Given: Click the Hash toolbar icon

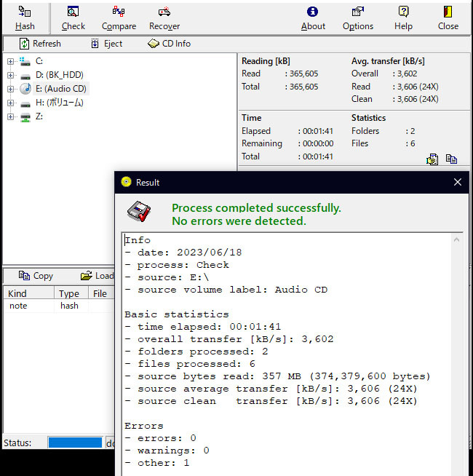Looking at the screenshot, I should 25,12.
